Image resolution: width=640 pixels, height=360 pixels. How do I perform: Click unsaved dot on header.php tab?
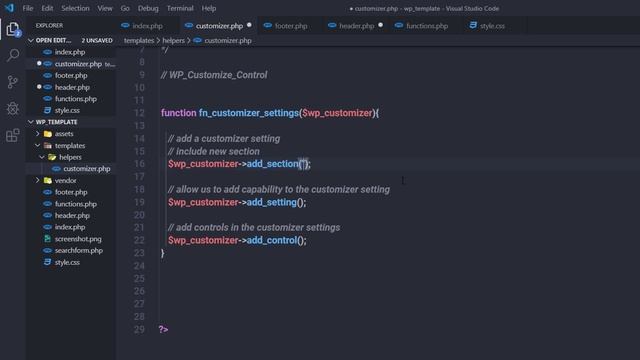(x=380, y=25)
